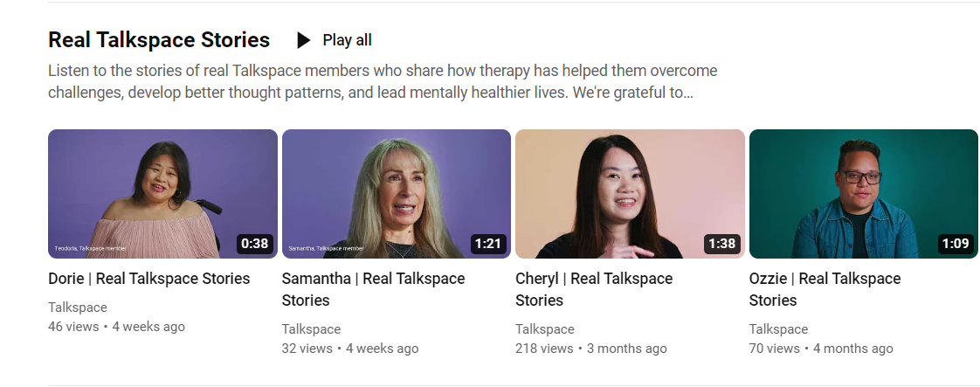
Task: Click the 1:09 duration badge
Action: click(956, 244)
